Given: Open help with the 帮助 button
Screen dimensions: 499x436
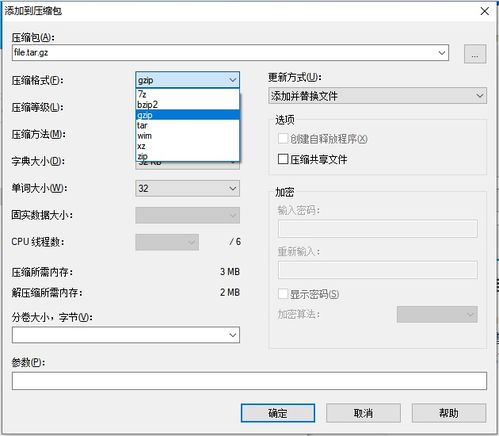Looking at the screenshot, I should pyautogui.click(x=449, y=413).
